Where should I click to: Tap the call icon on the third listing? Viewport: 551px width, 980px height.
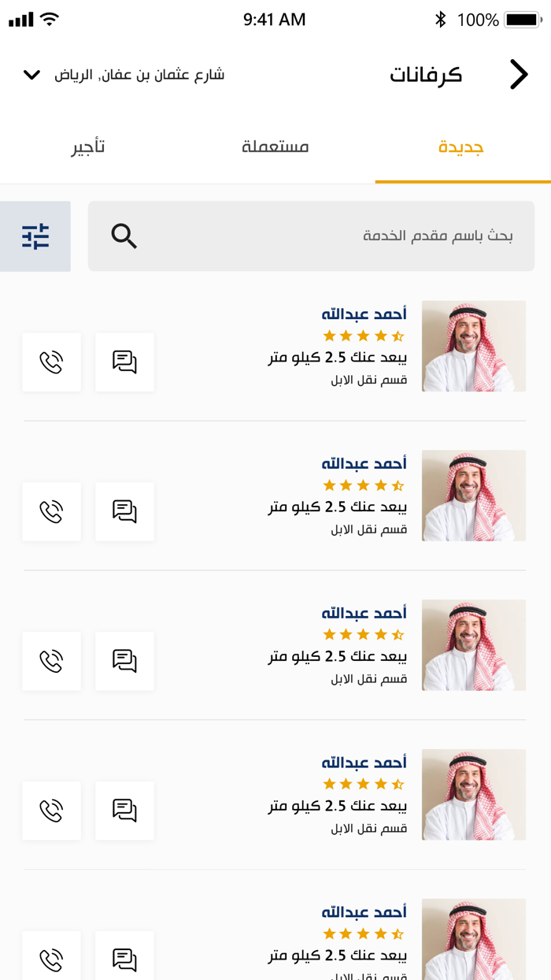51,661
